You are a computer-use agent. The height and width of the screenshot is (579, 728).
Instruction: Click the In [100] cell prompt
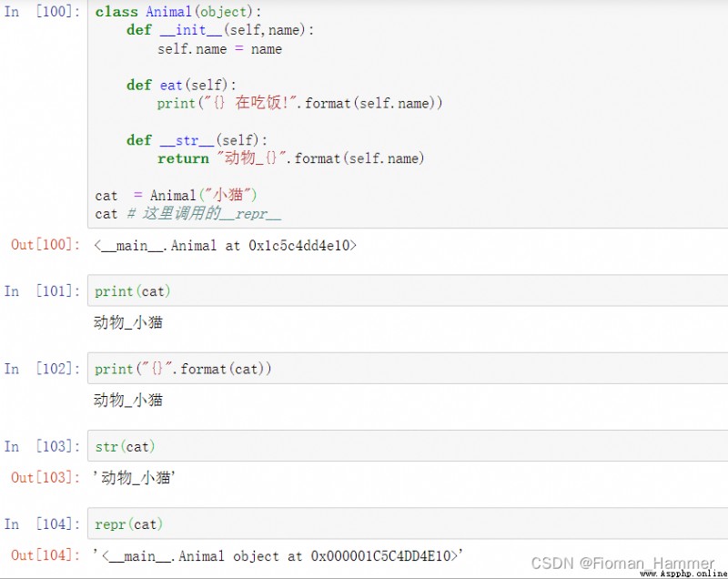42,11
